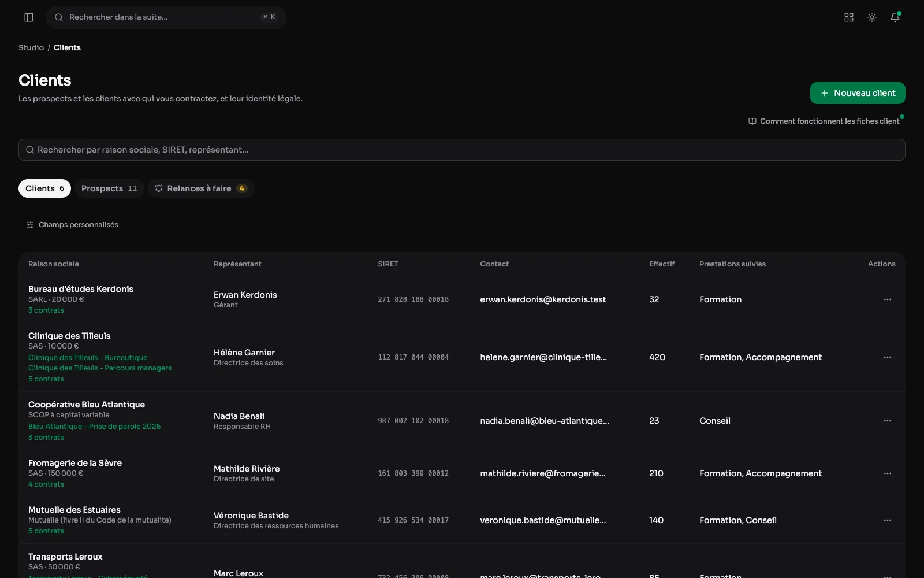Click the search icon in the suite search bar

(59, 17)
